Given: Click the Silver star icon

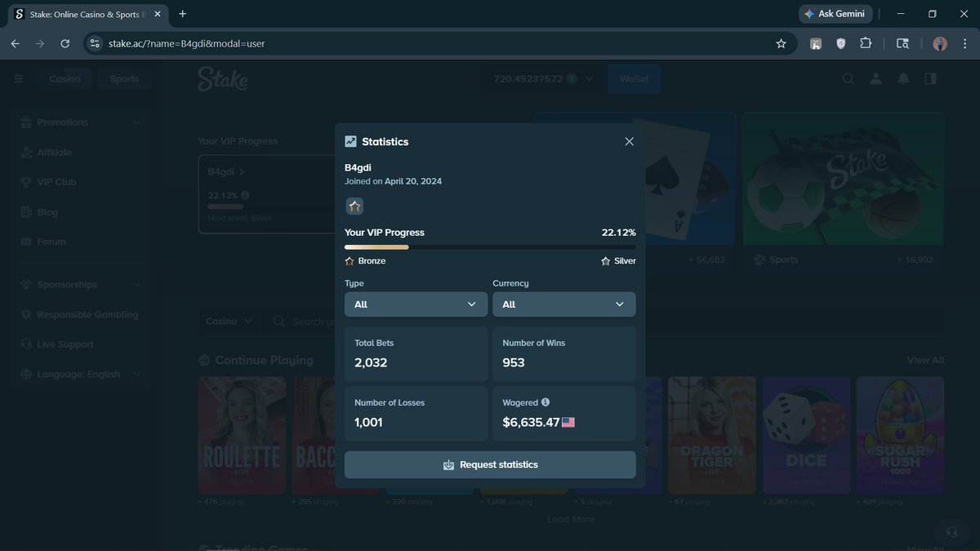Looking at the screenshot, I should pos(605,261).
